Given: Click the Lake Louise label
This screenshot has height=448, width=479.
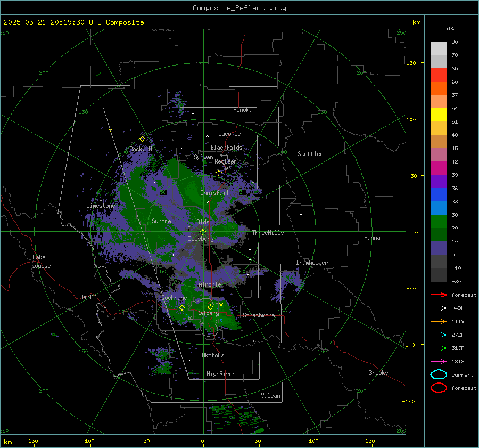Looking at the screenshot, I should 41,262.
